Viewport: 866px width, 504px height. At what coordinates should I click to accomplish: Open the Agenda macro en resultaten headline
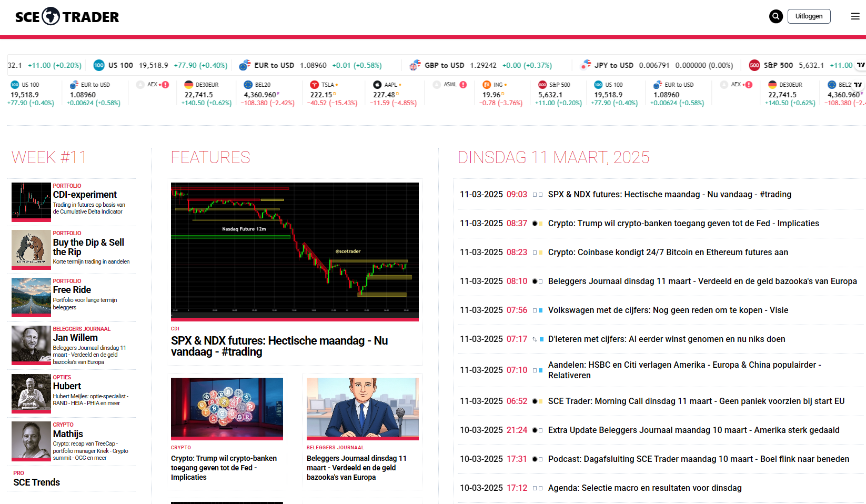(645, 488)
